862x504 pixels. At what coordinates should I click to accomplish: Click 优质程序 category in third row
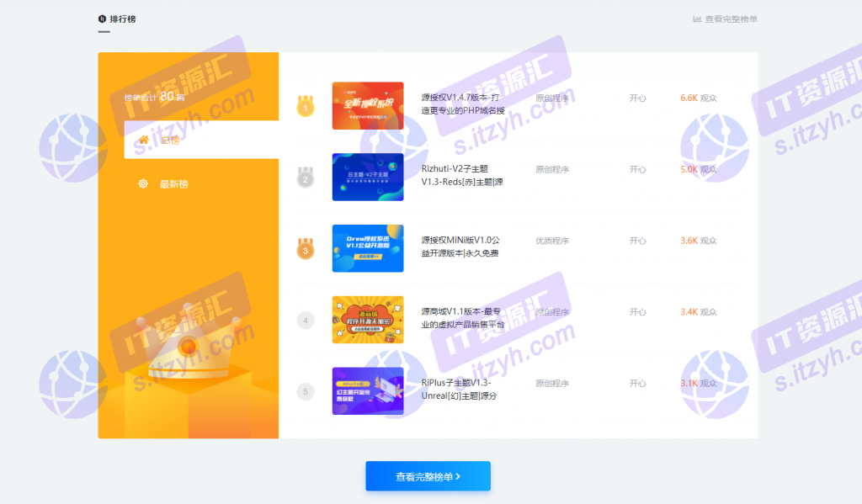(x=552, y=241)
